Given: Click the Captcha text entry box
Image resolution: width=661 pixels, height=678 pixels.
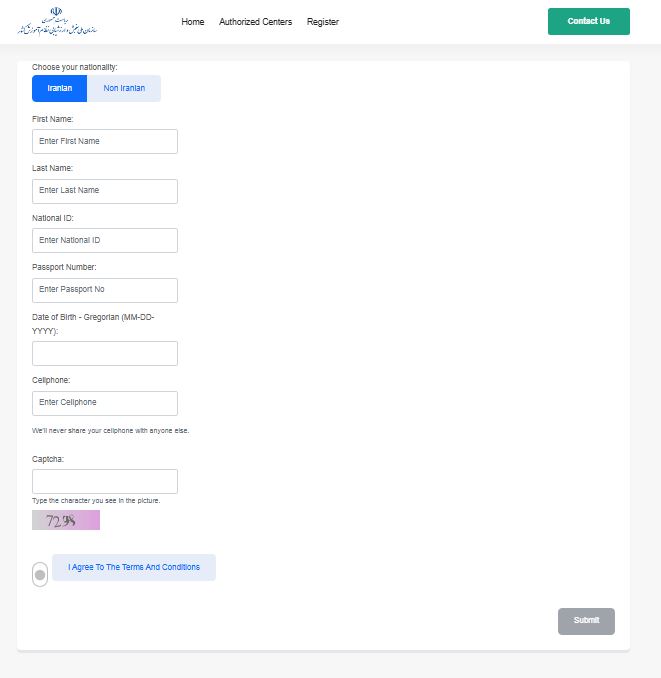Looking at the screenshot, I should (x=105, y=481).
